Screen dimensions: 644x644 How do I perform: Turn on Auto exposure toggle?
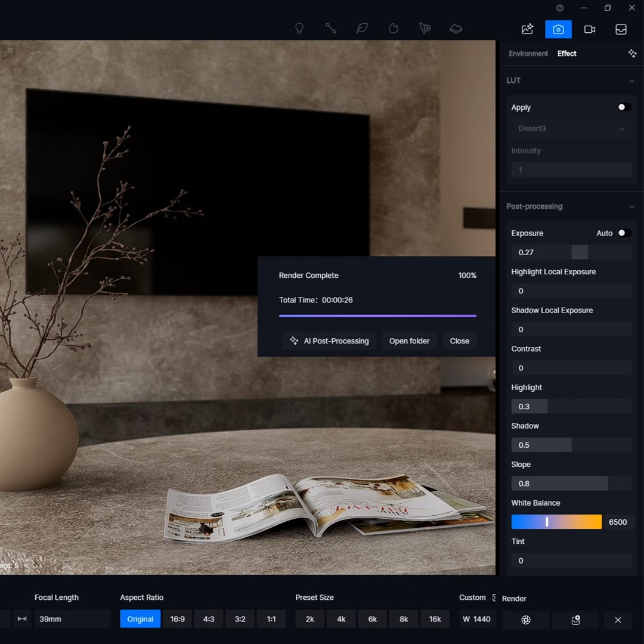click(624, 233)
